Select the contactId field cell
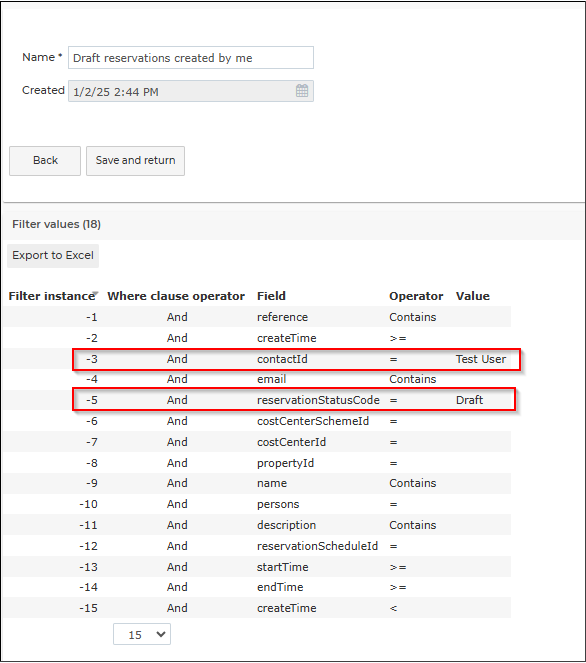586x663 pixels. [282, 359]
